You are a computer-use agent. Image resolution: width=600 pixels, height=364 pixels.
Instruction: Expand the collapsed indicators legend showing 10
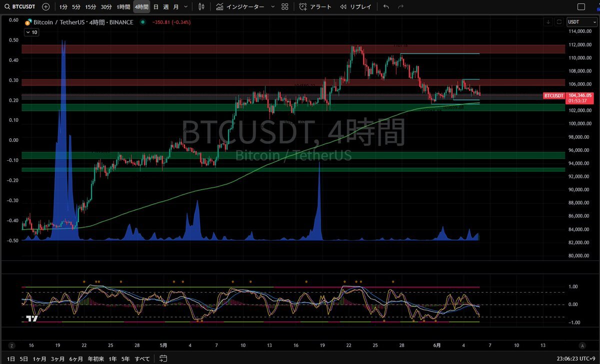(x=30, y=32)
